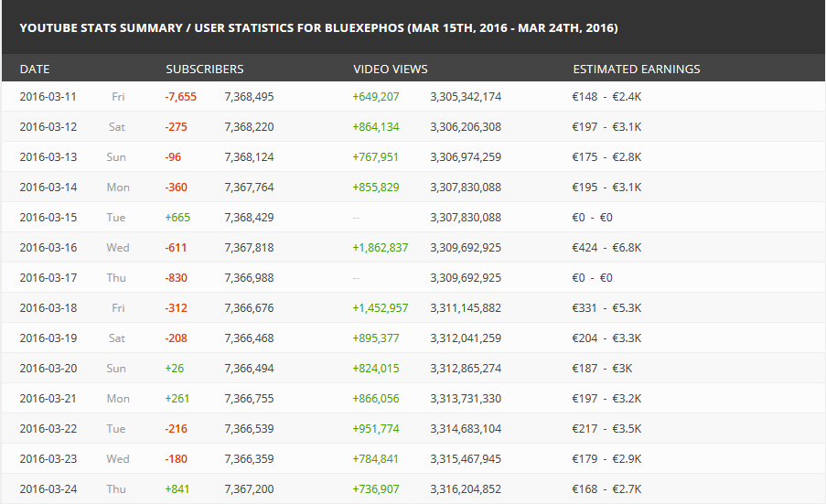Click views gain +767,951
Image resolution: width=826 pixels, height=504 pixels.
click(x=375, y=157)
